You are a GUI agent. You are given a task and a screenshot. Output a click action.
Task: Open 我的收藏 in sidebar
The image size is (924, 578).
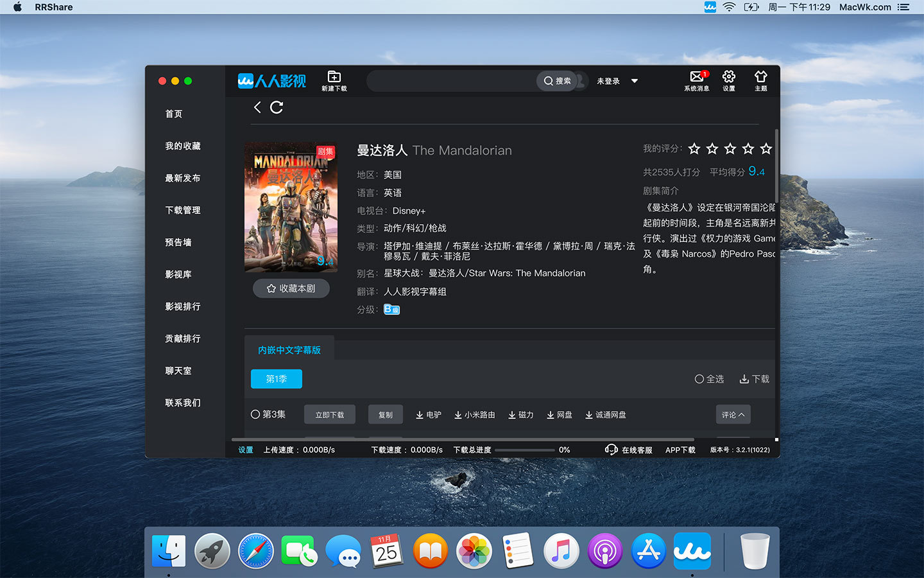[183, 146]
